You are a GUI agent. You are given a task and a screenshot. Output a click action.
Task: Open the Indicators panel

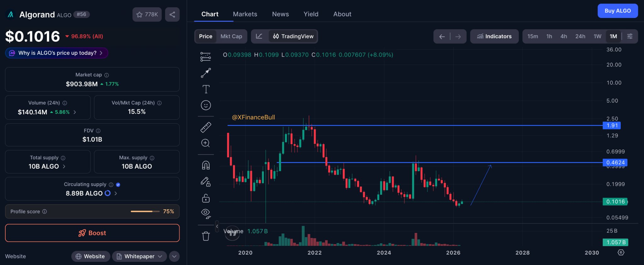coord(494,37)
